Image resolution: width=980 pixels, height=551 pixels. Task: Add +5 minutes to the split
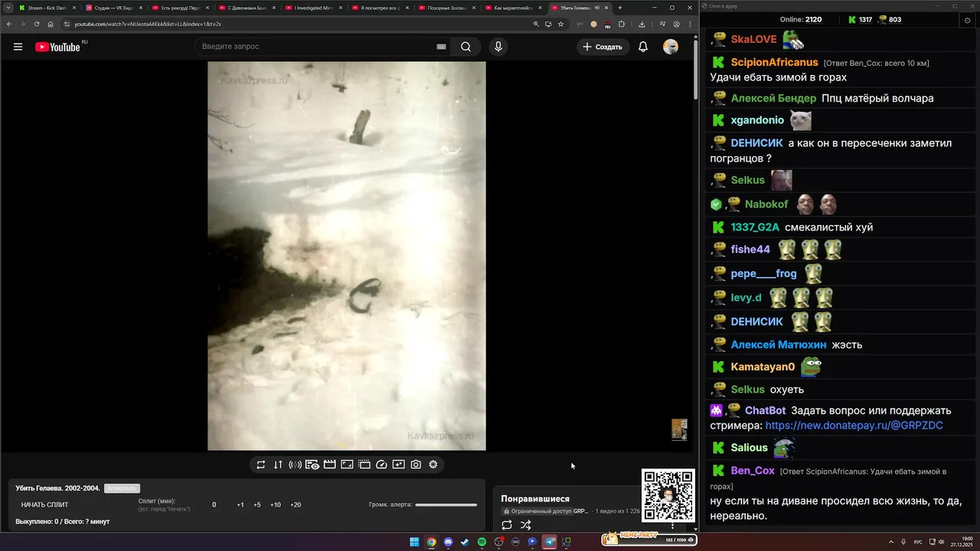coord(257,505)
